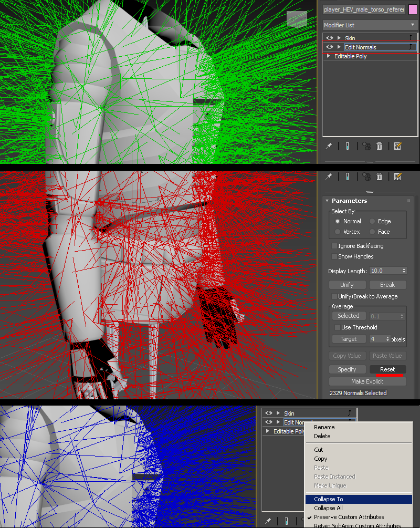Click the Make Explicit button
This screenshot has height=528, width=420.
coord(367,381)
